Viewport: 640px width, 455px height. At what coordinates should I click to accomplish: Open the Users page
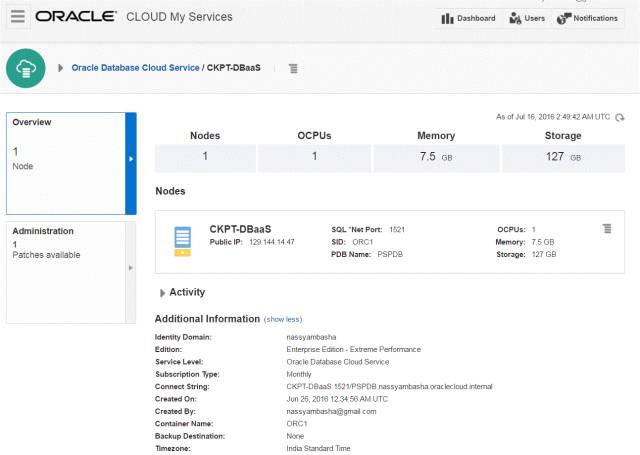526,18
